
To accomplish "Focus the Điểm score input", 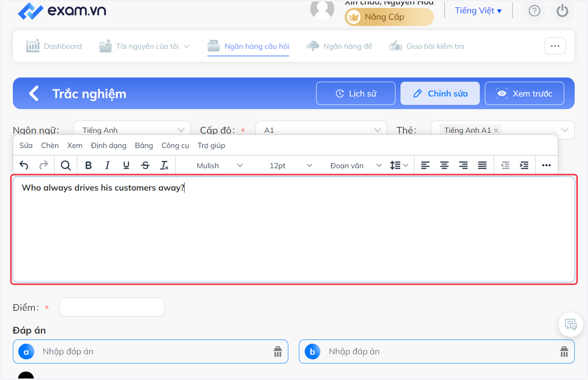I will tap(112, 307).
